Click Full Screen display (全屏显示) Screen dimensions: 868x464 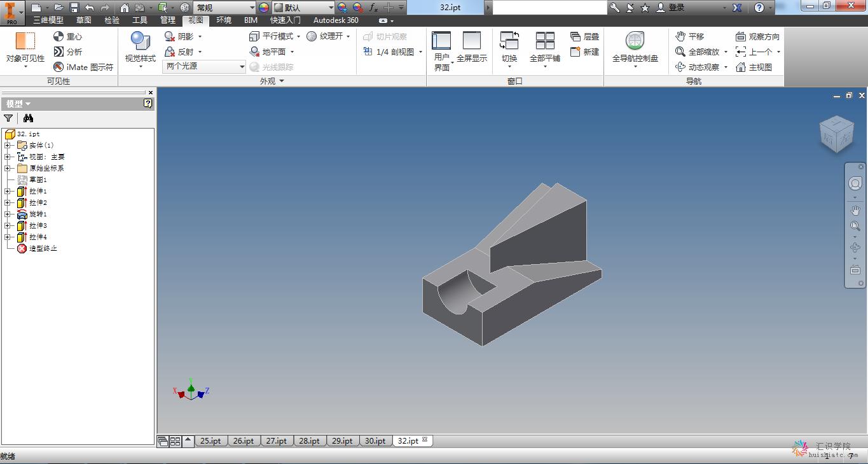click(472, 47)
